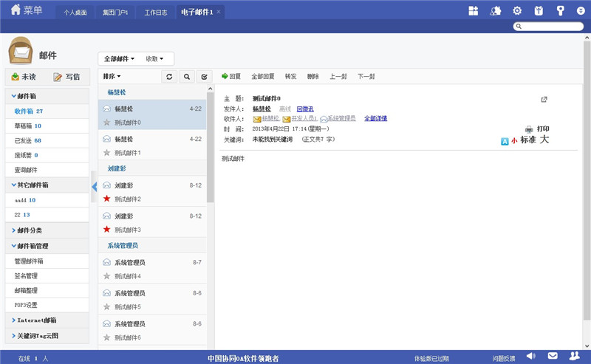The image size is (591, 364).
Task: Expand the 关键词Tag云图 section
Action: (x=47, y=336)
